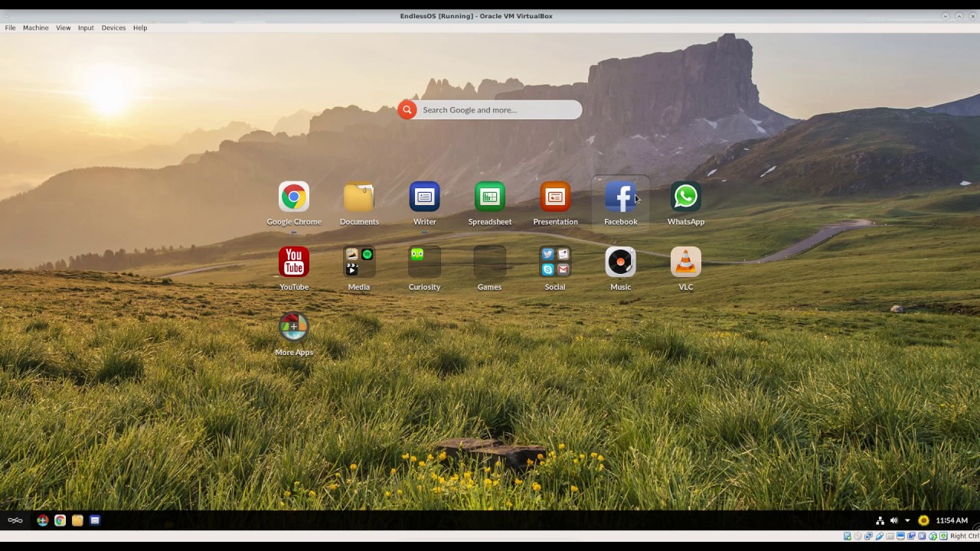Click VirtualBox optical disk status icon
Screen dimensions: 980x551
(857, 536)
